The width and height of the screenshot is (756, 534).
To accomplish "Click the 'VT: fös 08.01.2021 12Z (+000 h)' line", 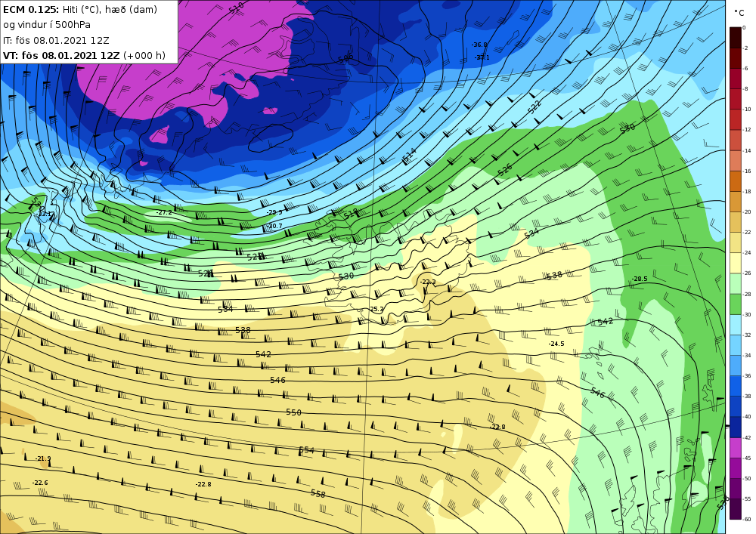I will point(84,55).
